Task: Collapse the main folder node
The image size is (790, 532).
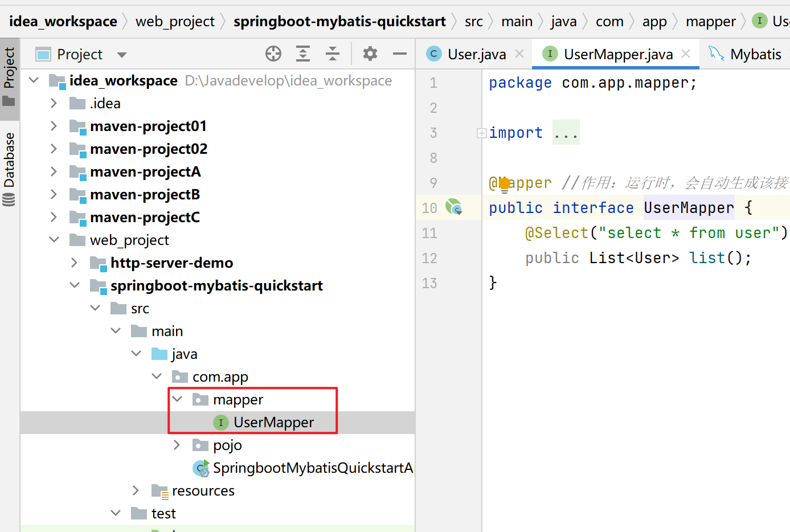Action: (116, 331)
